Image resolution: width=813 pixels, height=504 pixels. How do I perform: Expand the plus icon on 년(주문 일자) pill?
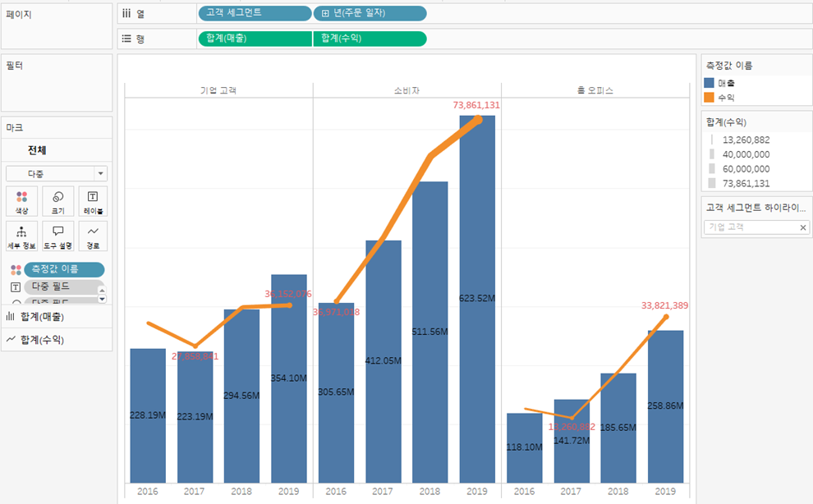pos(325,13)
